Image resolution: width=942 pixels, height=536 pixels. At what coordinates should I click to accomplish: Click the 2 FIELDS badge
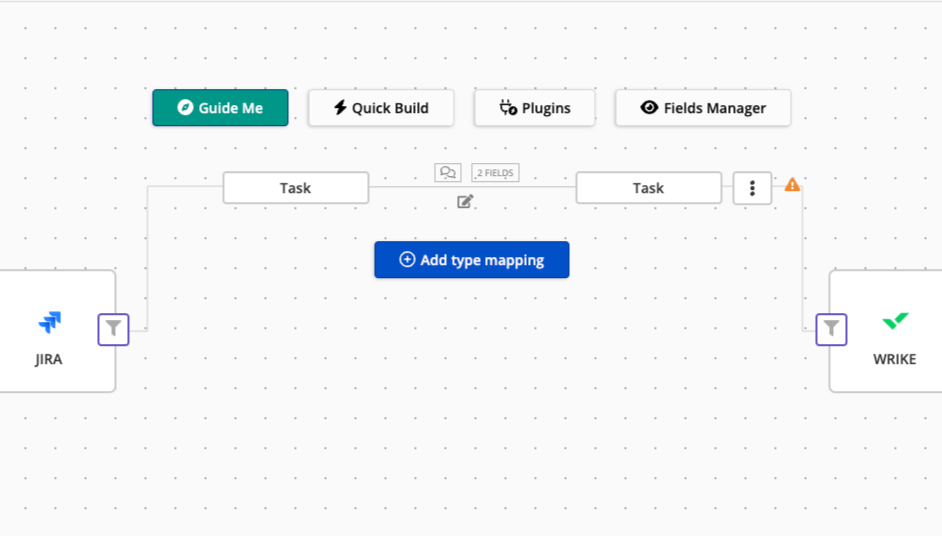pos(495,173)
